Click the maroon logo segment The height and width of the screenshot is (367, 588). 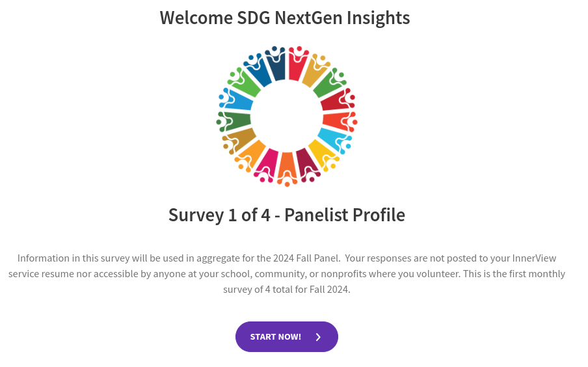(304, 162)
